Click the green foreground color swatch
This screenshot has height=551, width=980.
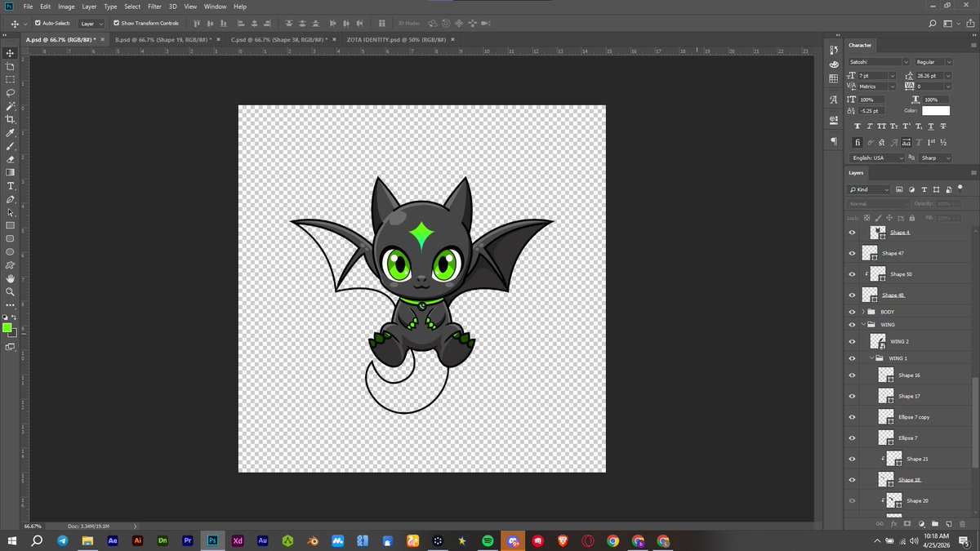(7, 327)
